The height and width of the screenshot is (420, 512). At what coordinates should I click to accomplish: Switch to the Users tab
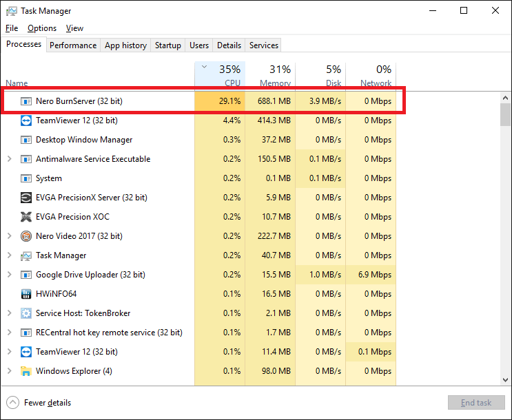[199, 45]
